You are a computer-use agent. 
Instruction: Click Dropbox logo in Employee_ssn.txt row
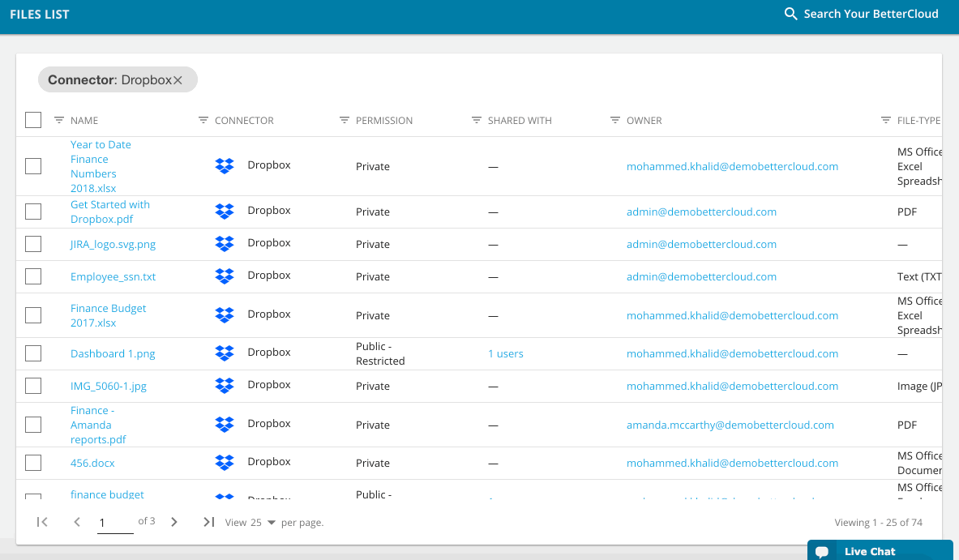tap(225, 276)
